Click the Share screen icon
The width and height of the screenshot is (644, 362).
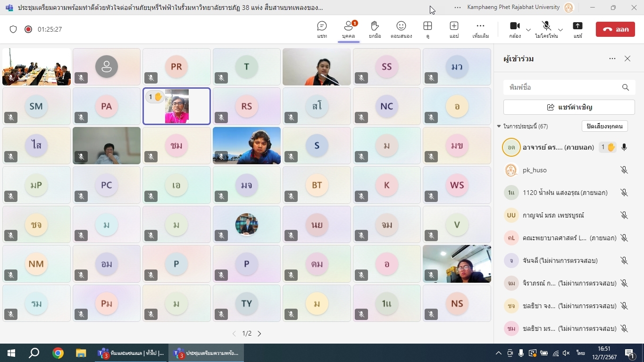coord(578,29)
